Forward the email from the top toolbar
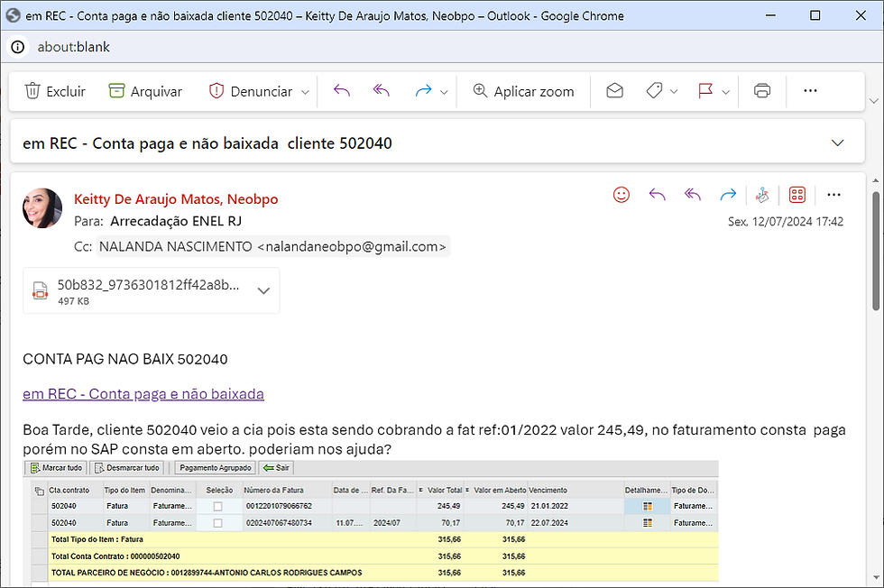Viewport: 884px width, 588px height. (x=423, y=91)
